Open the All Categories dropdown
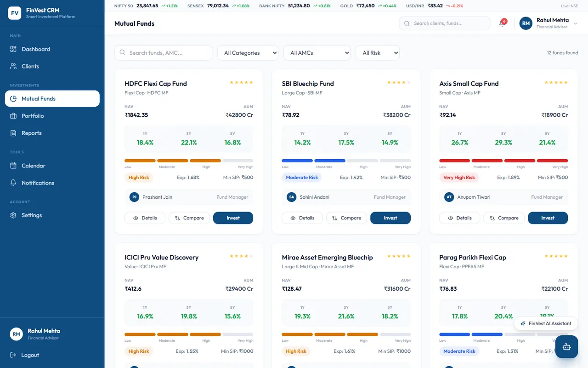 click(x=248, y=53)
